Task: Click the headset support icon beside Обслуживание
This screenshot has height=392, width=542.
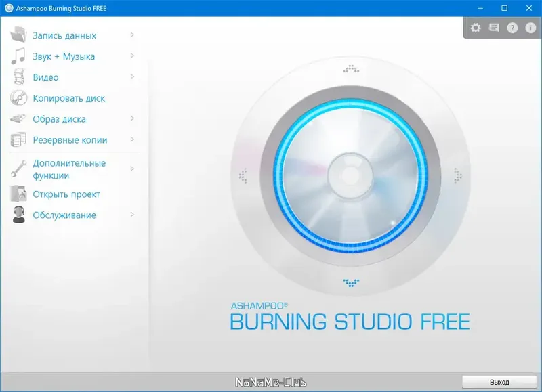Action: pyautogui.click(x=19, y=215)
